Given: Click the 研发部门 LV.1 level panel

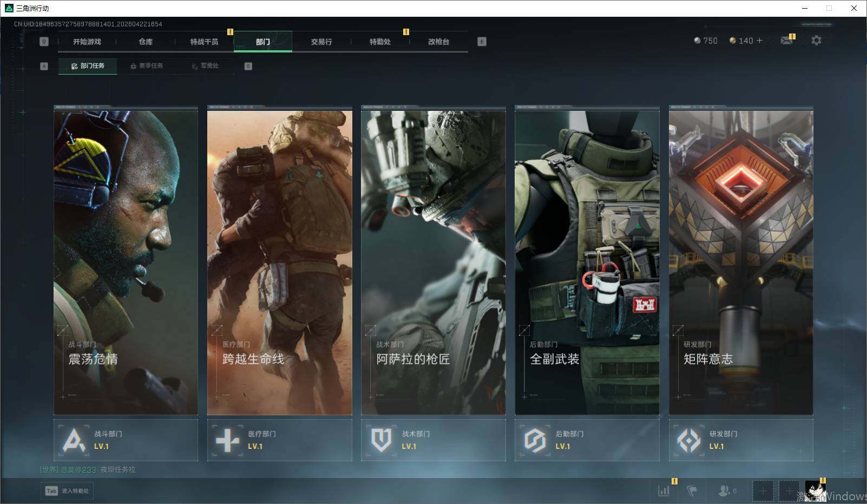Looking at the screenshot, I should click(741, 440).
